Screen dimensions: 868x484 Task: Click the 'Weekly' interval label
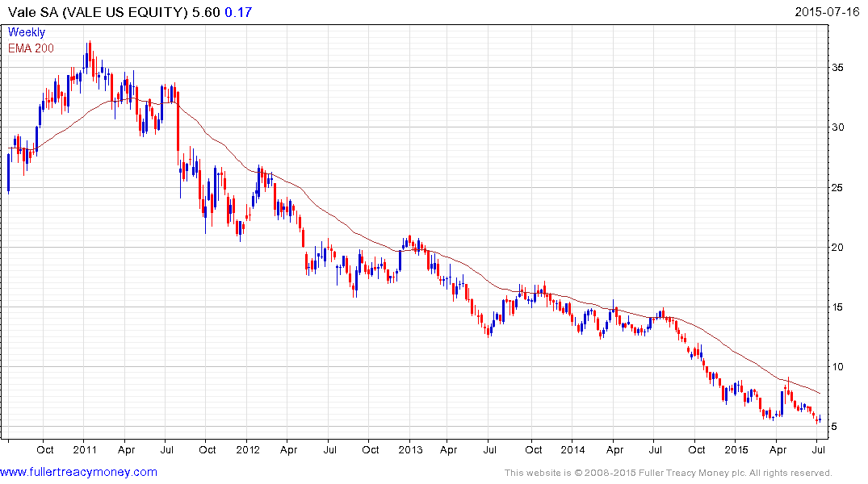pyautogui.click(x=27, y=32)
